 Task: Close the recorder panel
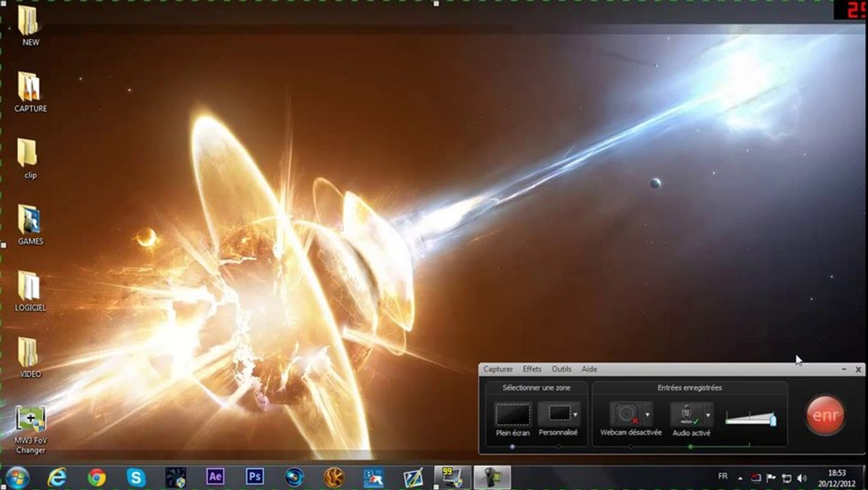point(858,369)
